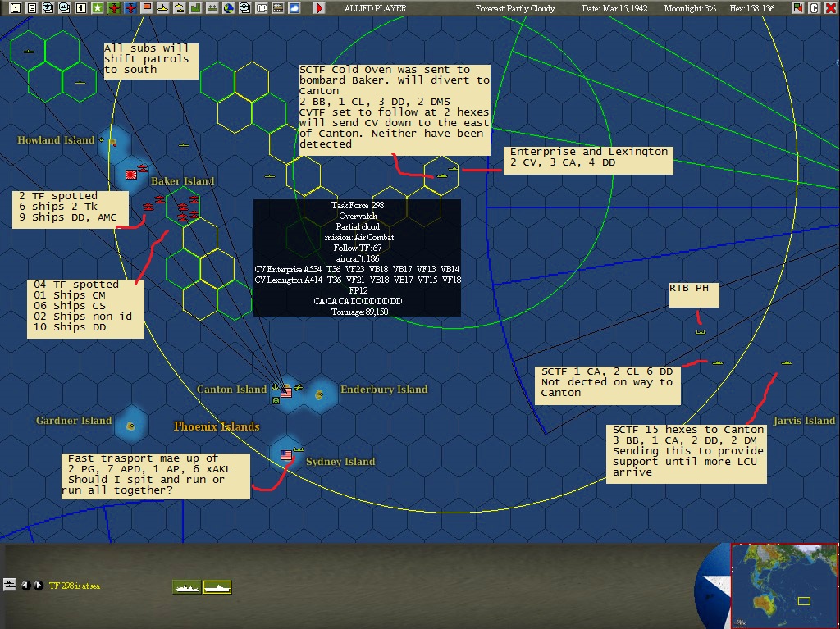Click the orange flag icon

147,8
